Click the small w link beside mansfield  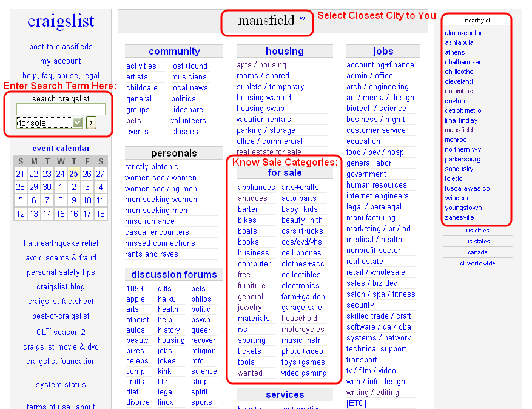pyautogui.click(x=302, y=19)
